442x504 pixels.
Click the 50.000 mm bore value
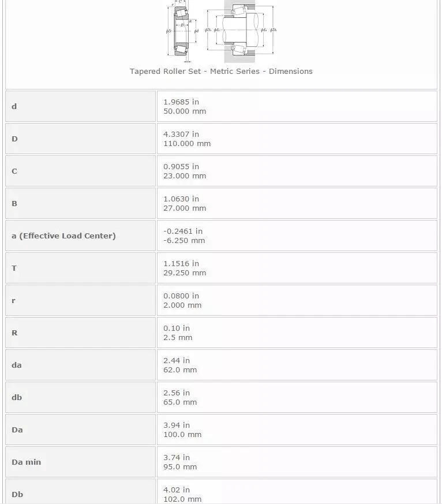point(185,111)
